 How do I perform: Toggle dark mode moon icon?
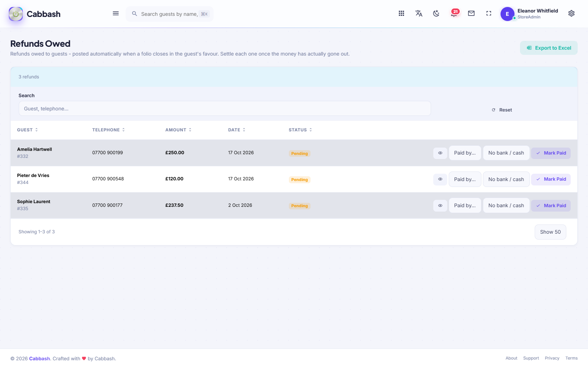436,14
